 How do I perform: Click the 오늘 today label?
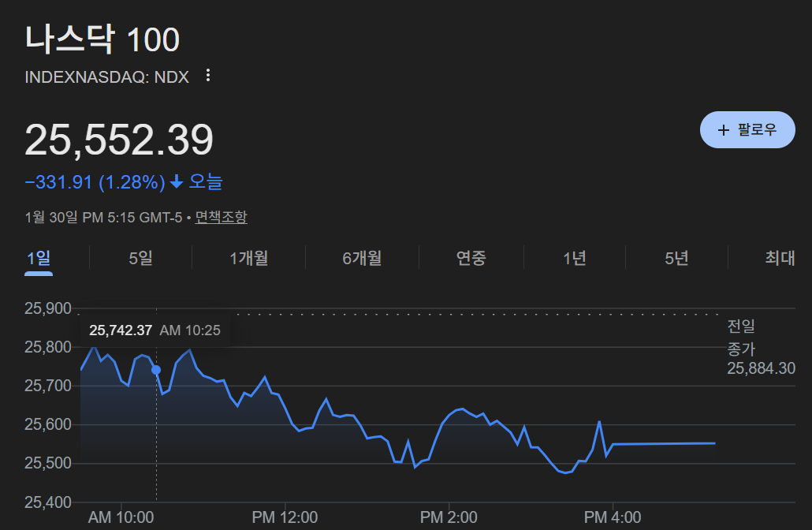coord(206,182)
